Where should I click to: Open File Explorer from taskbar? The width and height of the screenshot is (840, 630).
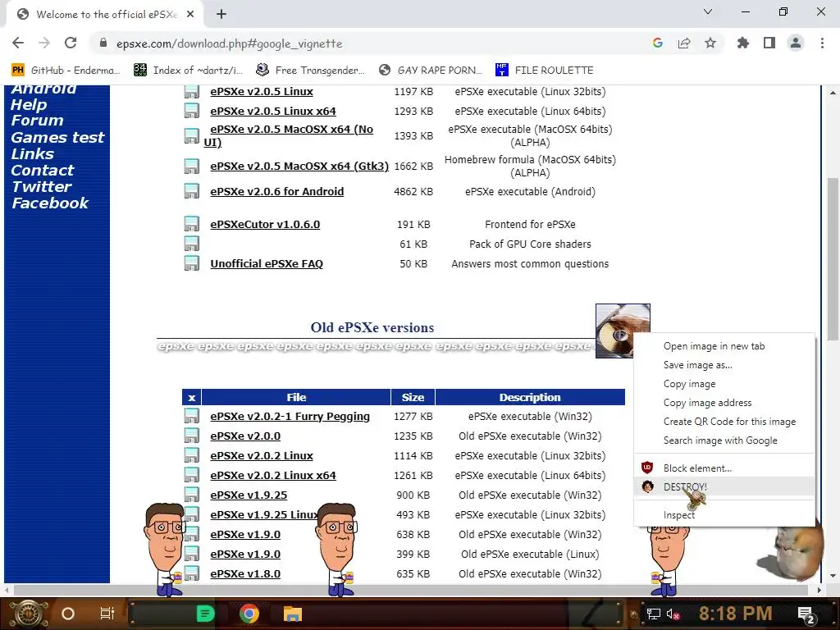click(293, 614)
